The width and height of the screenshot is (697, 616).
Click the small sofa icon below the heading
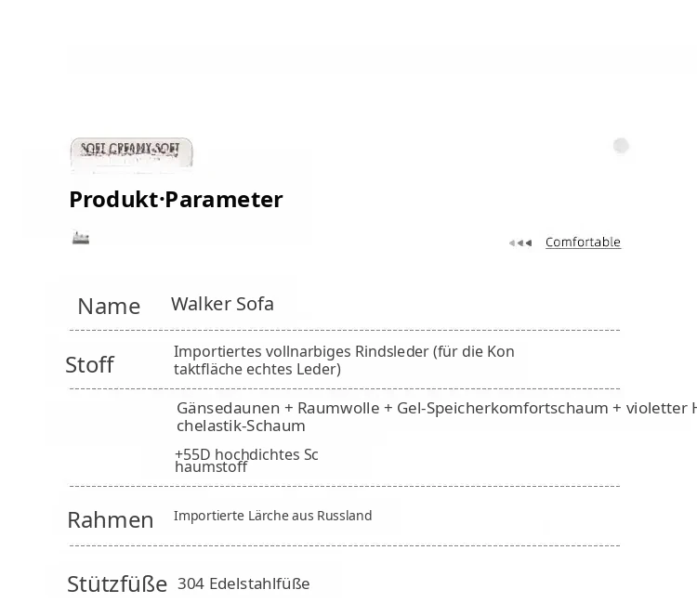[81, 238]
